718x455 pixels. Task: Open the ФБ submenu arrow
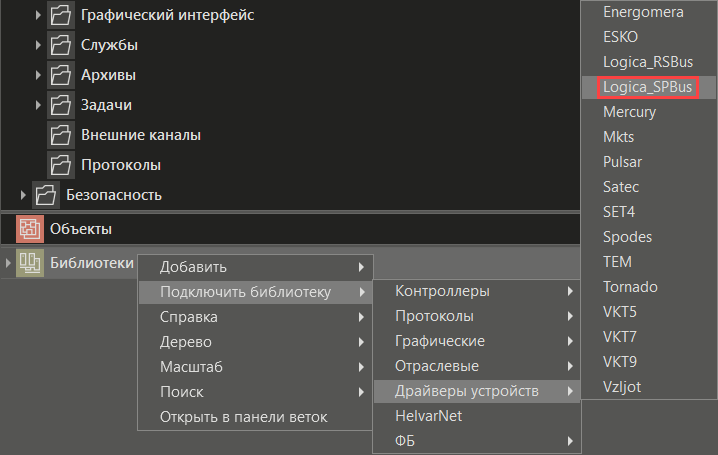click(570, 441)
